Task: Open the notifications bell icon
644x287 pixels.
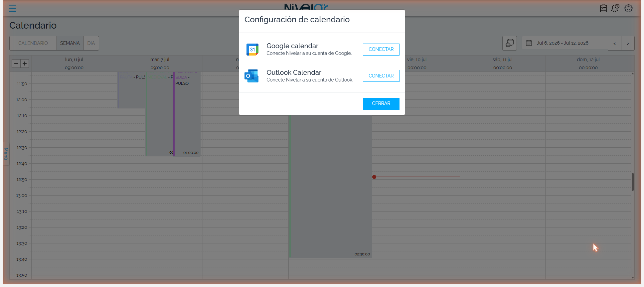Action: coord(615,8)
